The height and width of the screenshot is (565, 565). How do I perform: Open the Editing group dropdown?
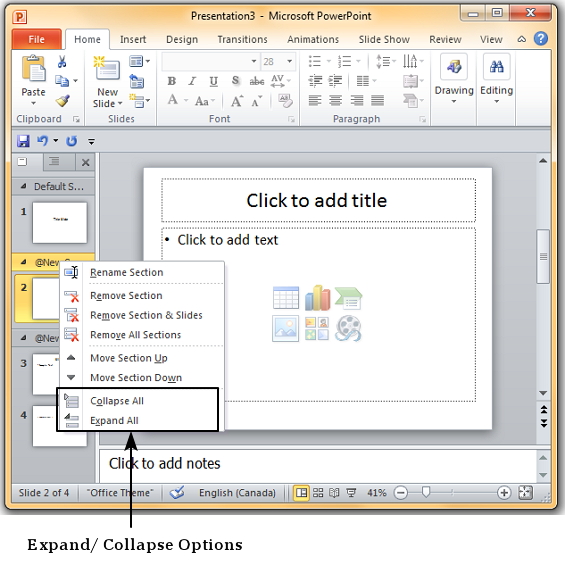[x=497, y=79]
